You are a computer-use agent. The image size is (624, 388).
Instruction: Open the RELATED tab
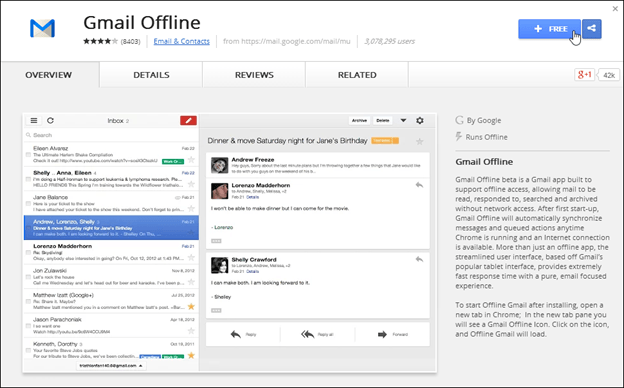[x=357, y=75]
